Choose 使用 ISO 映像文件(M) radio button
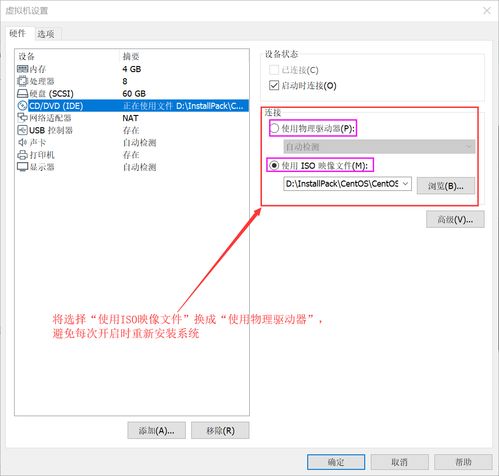Screen dimensions: 499x476 pyautogui.click(x=274, y=165)
